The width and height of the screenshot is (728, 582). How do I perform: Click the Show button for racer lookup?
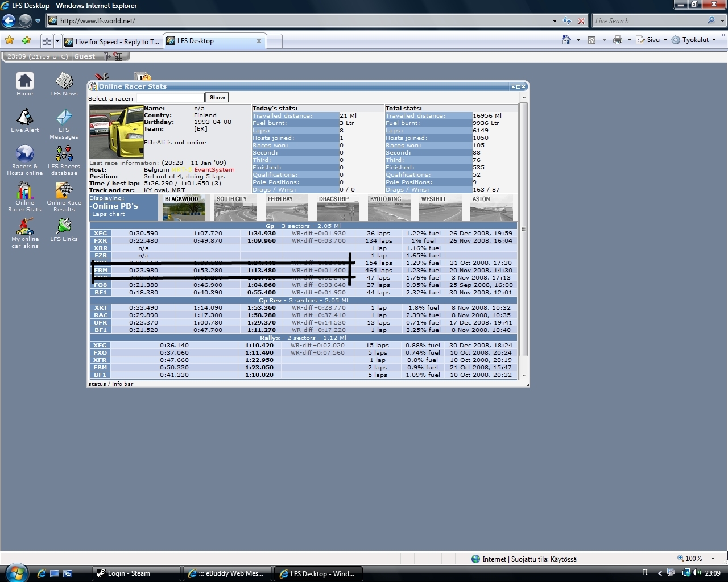tap(217, 98)
